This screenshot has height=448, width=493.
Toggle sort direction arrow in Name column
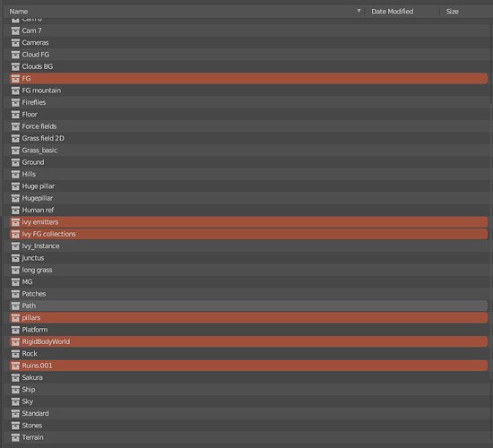tap(359, 11)
